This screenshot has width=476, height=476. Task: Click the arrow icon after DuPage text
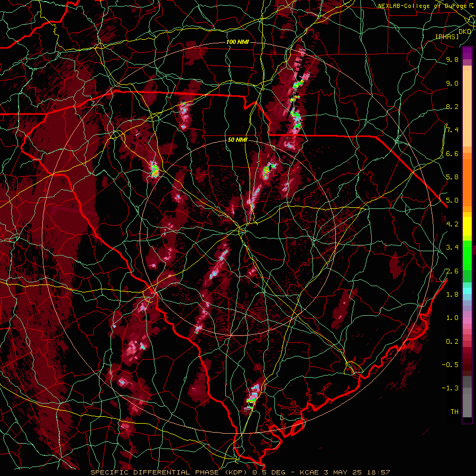pos(471,5)
